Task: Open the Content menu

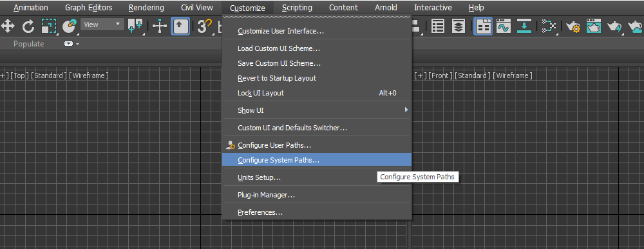Action: (343, 7)
